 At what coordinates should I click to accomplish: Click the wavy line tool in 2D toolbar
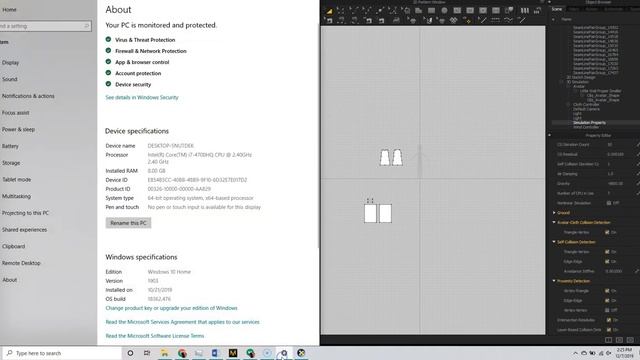coord(508,20)
